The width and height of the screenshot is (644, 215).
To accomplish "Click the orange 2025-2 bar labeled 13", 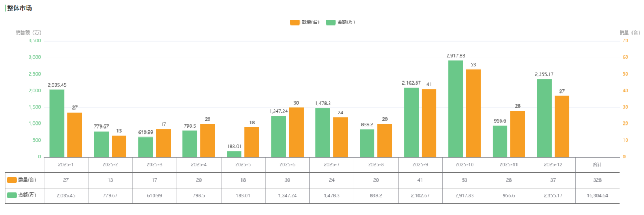I will pyautogui.click(x=119, y=147).
